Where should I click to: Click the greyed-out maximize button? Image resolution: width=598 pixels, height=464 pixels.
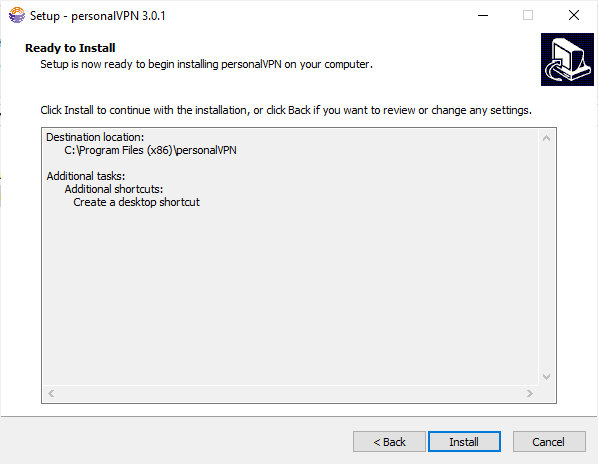tap(528, 16)
